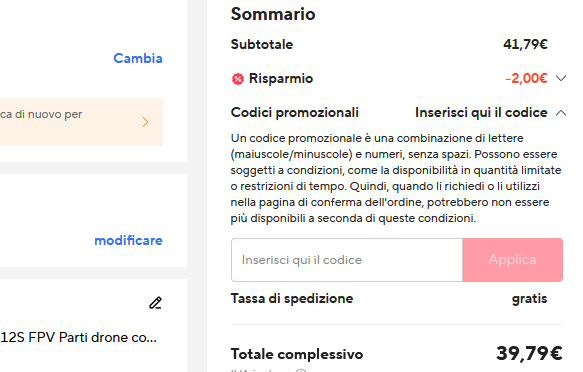Click the beige 'di nuovo per' banner
The width and height of the screenshot is (583, 372).
click(x=81, y=122)
